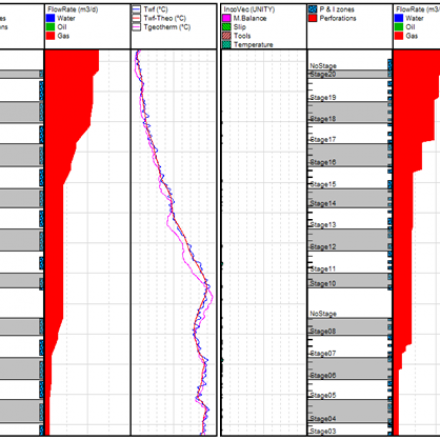
Task: Click the blue Water swatch in the rightmost FlowRate legend
Action: 399,18
